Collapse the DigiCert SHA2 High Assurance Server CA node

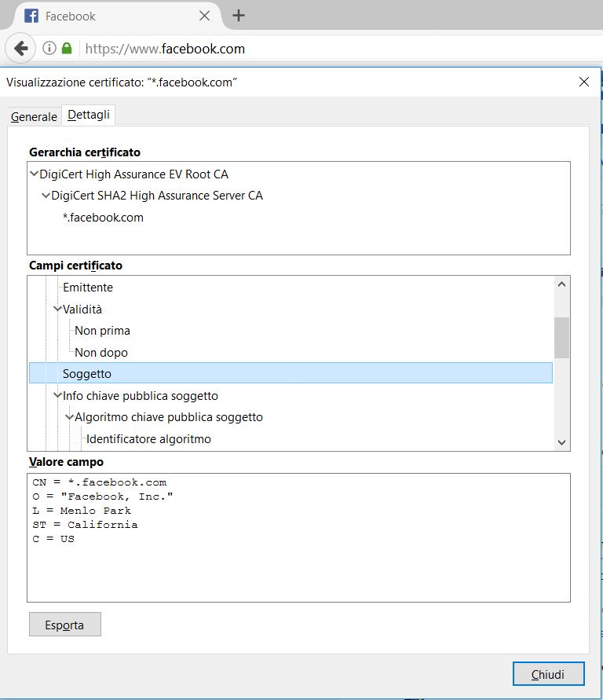click(46, 196)
